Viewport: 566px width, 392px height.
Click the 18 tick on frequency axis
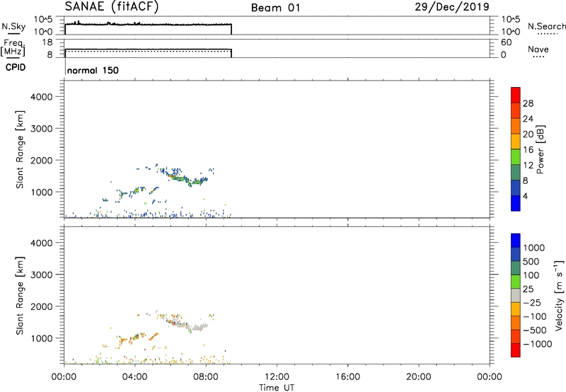(47, 42)
